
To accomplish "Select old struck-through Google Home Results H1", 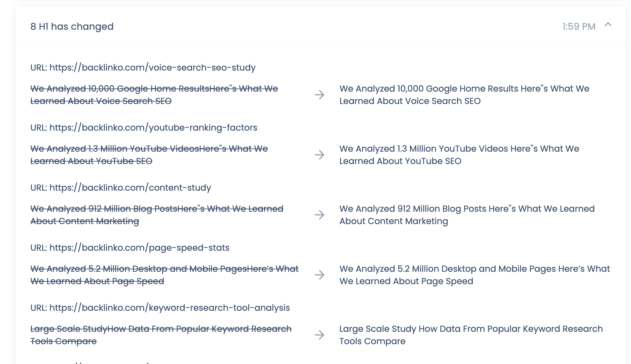I will [x=154, y=95].
